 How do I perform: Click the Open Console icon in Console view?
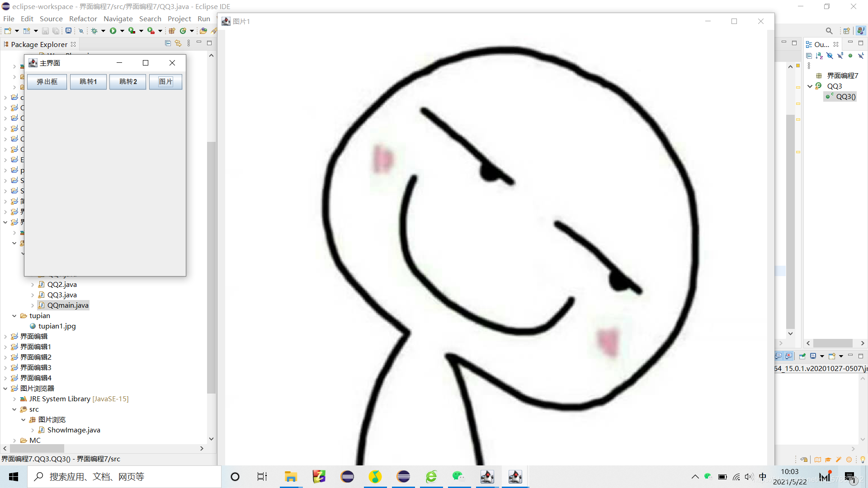[x=832, y=356]
